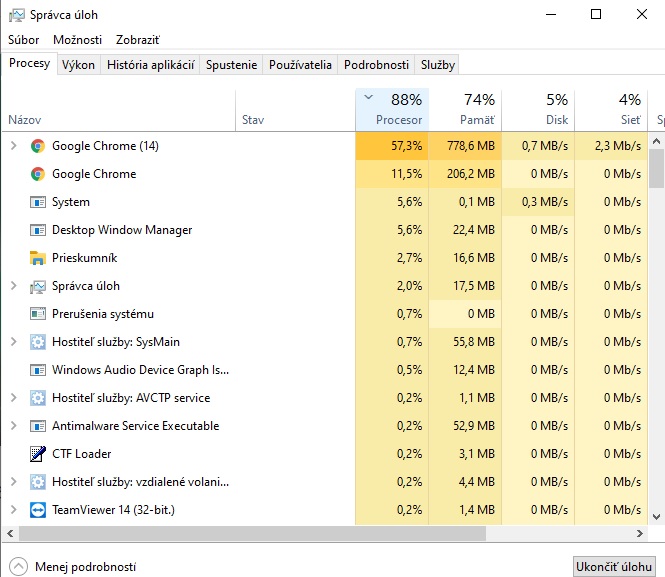Click the 22,4 MB memory value
665x577 pixels.
(474, 230)
